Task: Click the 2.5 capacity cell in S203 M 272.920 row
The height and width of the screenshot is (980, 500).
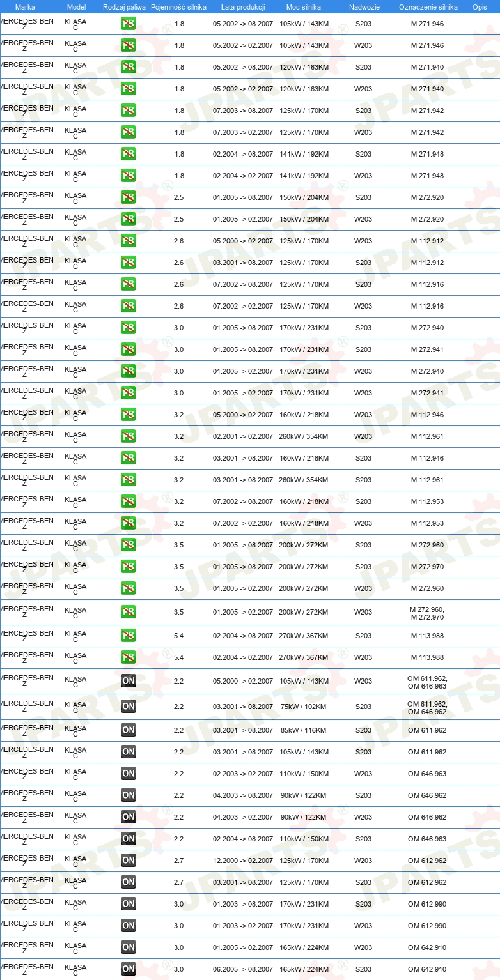Action: 178,197
